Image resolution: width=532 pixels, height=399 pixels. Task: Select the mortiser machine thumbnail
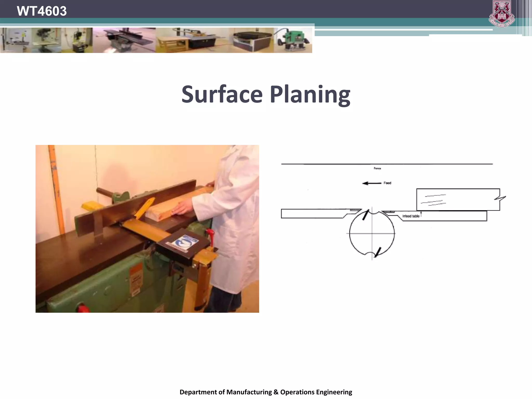coord(77,40)
